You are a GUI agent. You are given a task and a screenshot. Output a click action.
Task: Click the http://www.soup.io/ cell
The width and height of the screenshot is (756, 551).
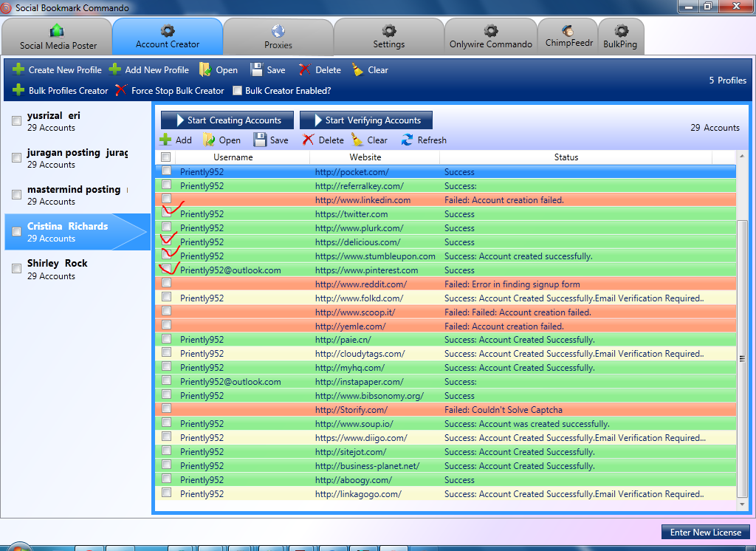pyautogui.click(x=354, y=424)
